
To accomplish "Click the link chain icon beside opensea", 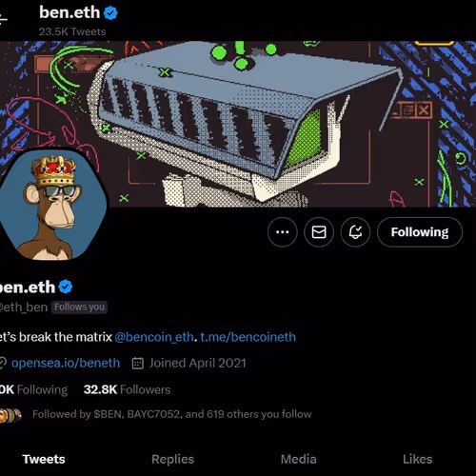I will point(3,363).
